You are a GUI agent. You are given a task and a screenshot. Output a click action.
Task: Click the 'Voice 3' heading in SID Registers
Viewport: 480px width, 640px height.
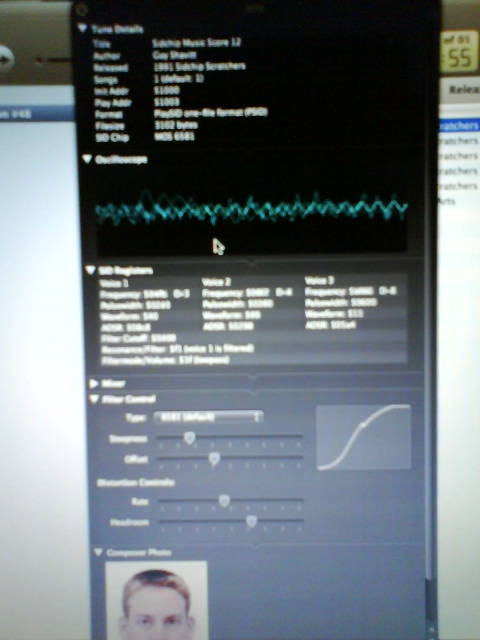(x=319, y=280)
